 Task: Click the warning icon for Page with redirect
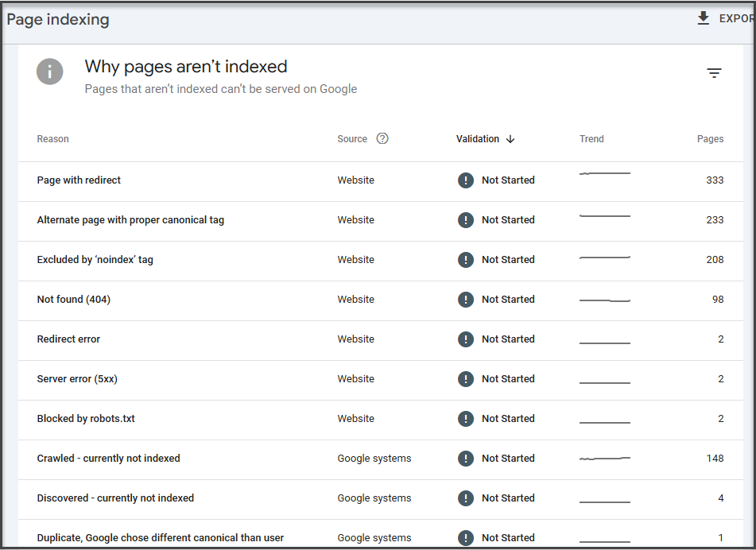coord(466,180)
